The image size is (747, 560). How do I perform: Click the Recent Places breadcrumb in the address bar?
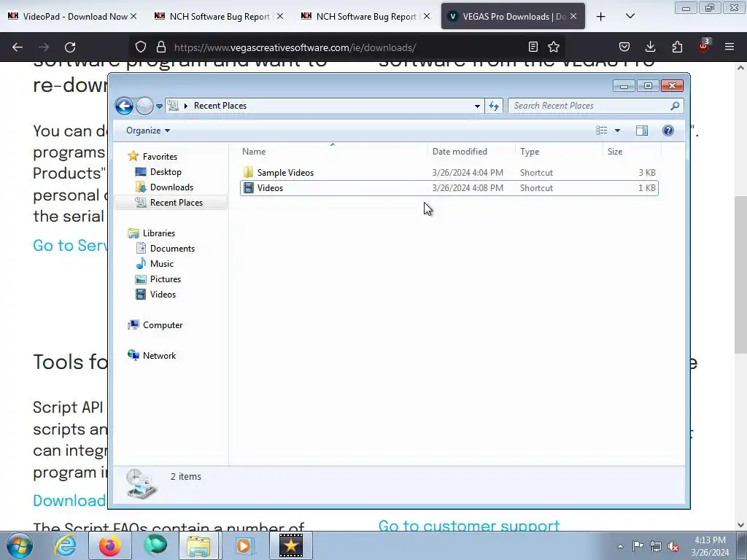pyautogui.click(x=220, y=106)
